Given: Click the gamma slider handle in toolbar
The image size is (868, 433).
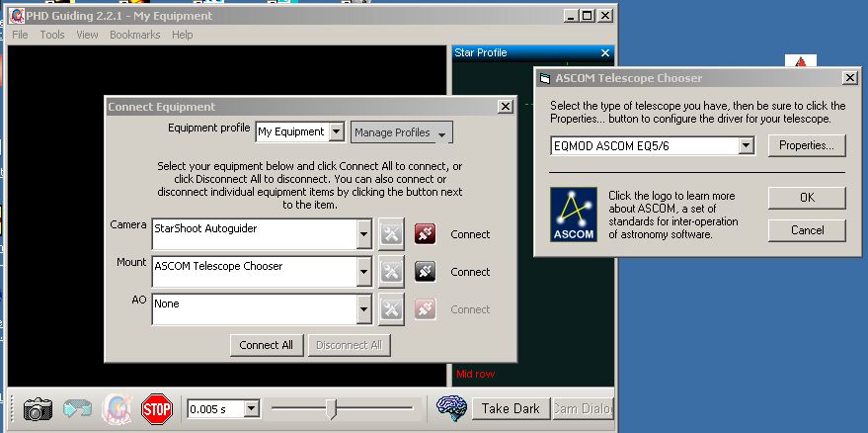Looking at the screenshot, I should point(334,407).
